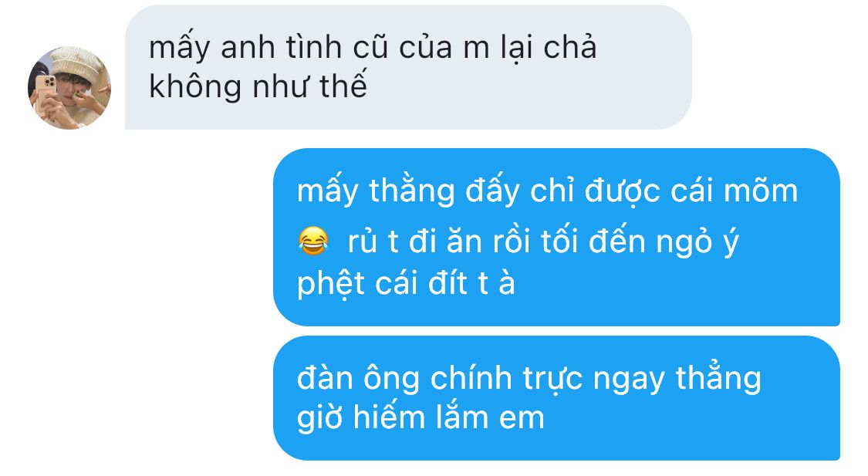
Task: Click the text "giờ hiếm lắm em"
Action: [420, 417]
